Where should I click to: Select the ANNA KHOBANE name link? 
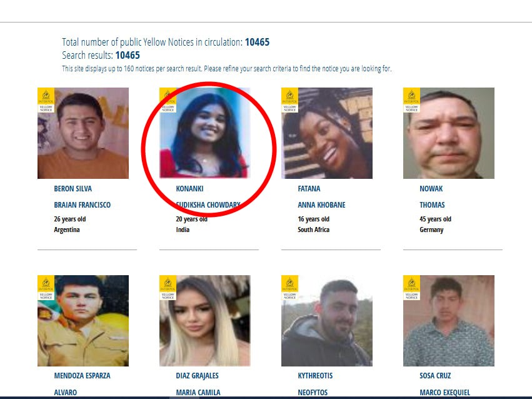pos(322,205)
